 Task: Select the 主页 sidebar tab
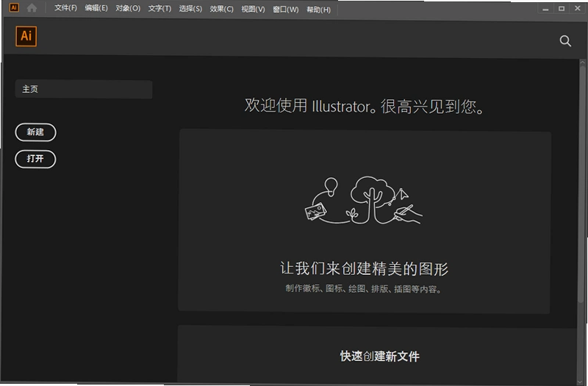tap(84, 89)
